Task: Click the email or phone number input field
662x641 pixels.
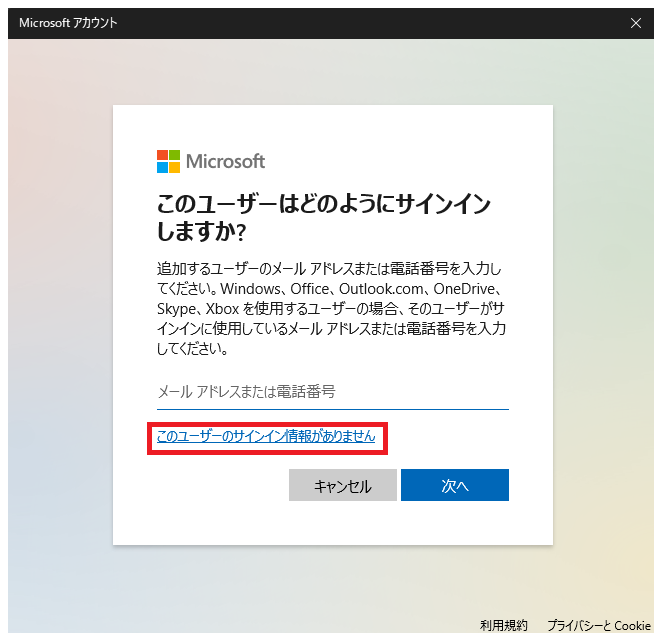Action: [x=333, y=392]
